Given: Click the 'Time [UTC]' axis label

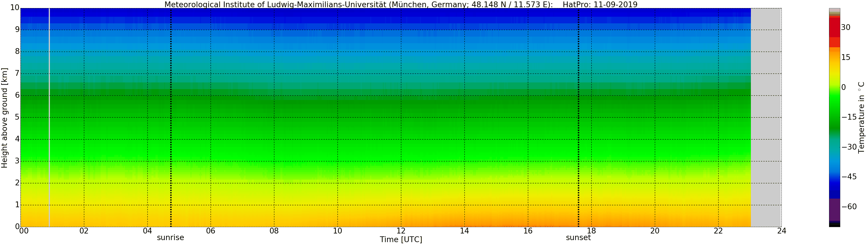Looking at the screenshot, I should pos(401,240).
